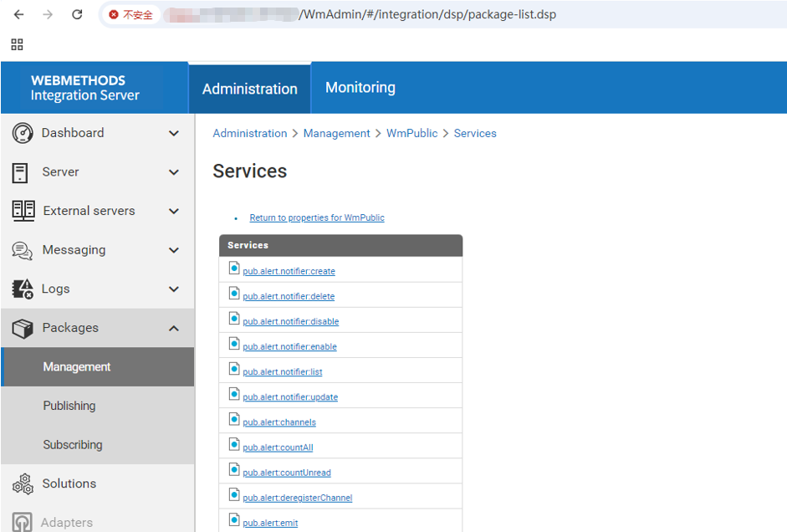This screenshot has height=532, width=787.
Task: Switch to the Administration tab
Action: tap(250, 89)
